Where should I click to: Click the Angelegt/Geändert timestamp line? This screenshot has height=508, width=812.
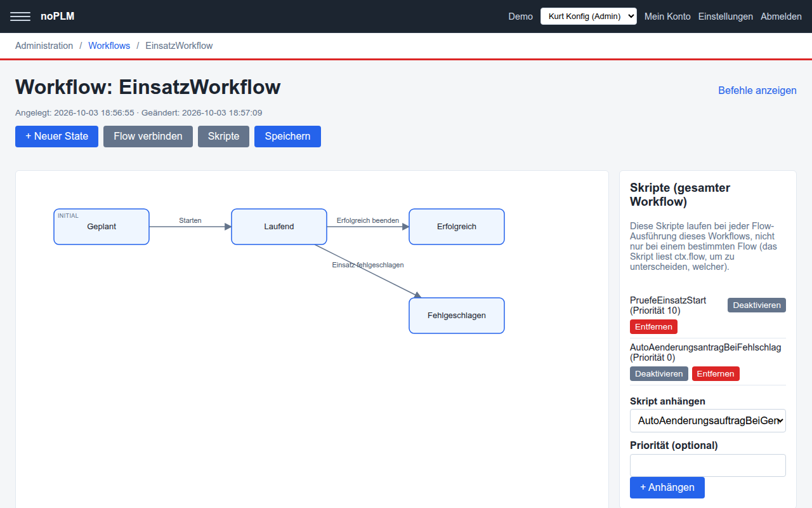click(x=138, y=113)
